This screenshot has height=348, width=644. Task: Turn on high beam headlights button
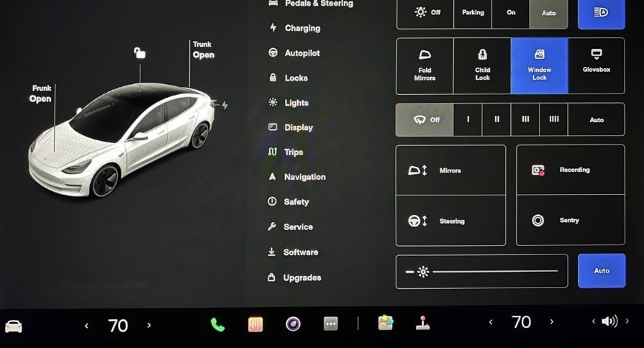point(601,12)
